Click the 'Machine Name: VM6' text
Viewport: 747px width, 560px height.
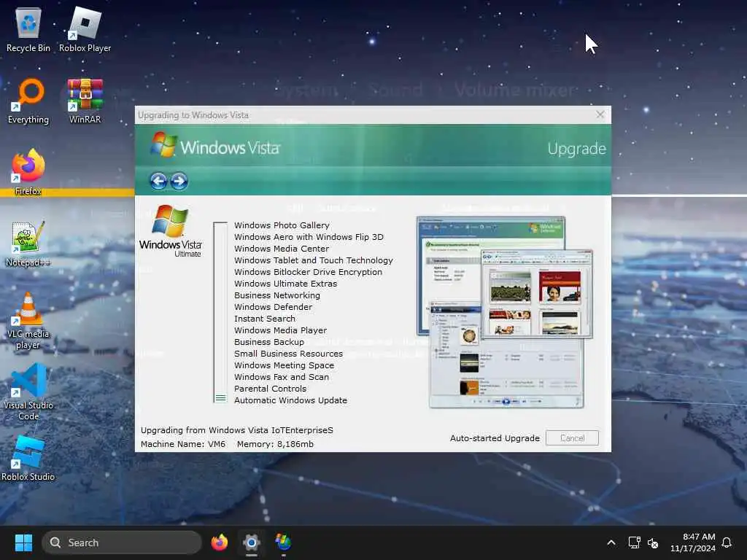(183, 444)
